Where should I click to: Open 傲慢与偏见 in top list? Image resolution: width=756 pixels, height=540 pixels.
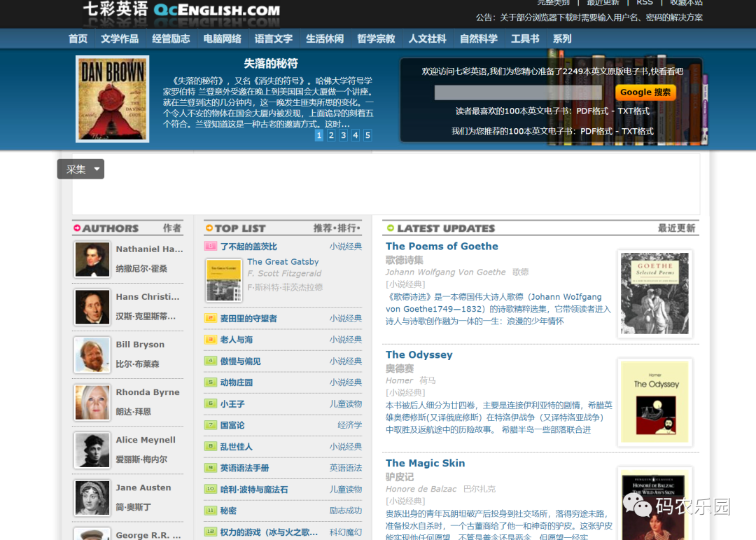click(x=241, y=361)
